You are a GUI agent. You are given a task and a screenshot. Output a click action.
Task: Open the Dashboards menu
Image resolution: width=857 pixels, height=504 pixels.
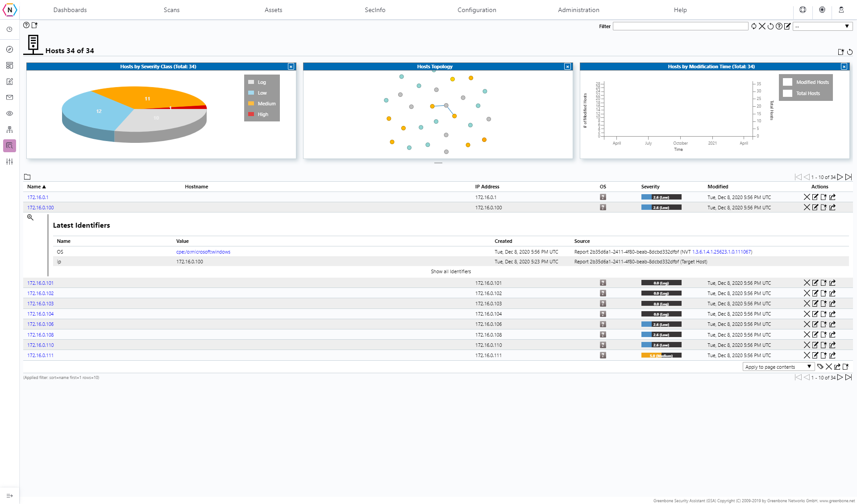click(x=70, y=10)
